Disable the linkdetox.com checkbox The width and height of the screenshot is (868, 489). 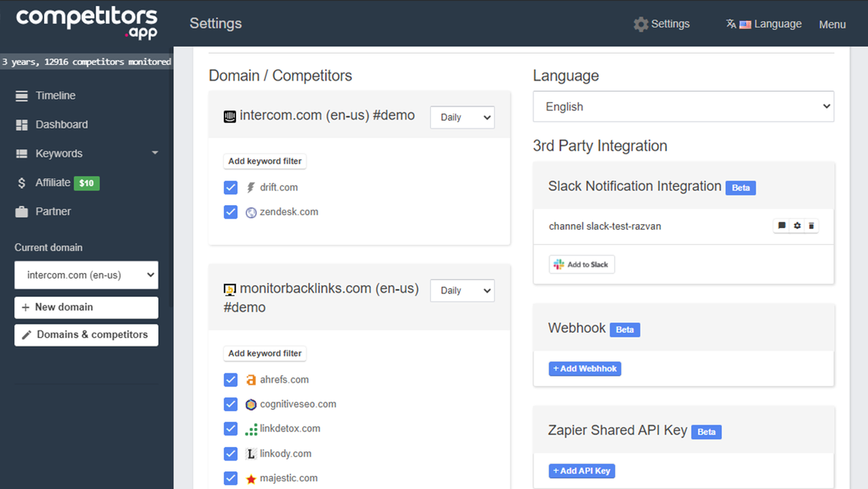(x=231, y=429)
